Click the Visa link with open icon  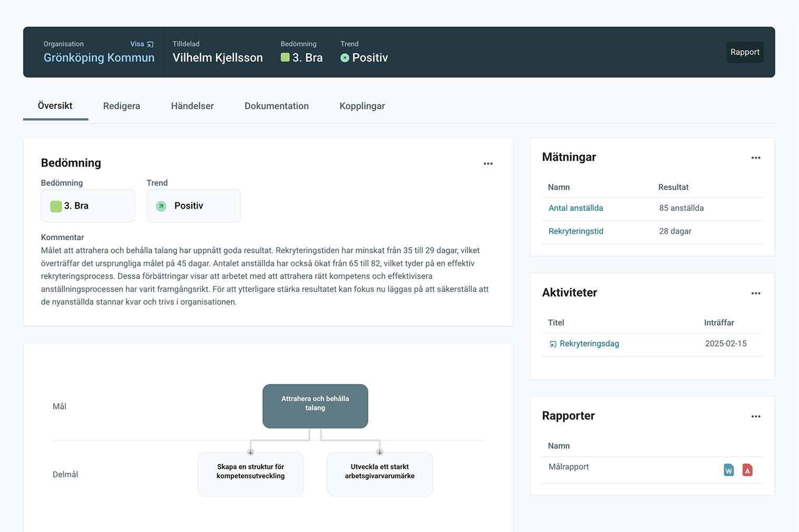click(x=142, y=44)
